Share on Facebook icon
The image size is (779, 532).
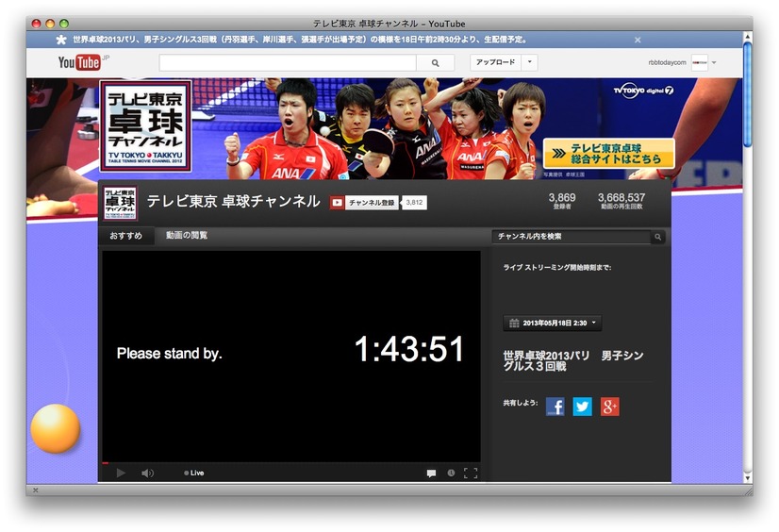[555, 407]
